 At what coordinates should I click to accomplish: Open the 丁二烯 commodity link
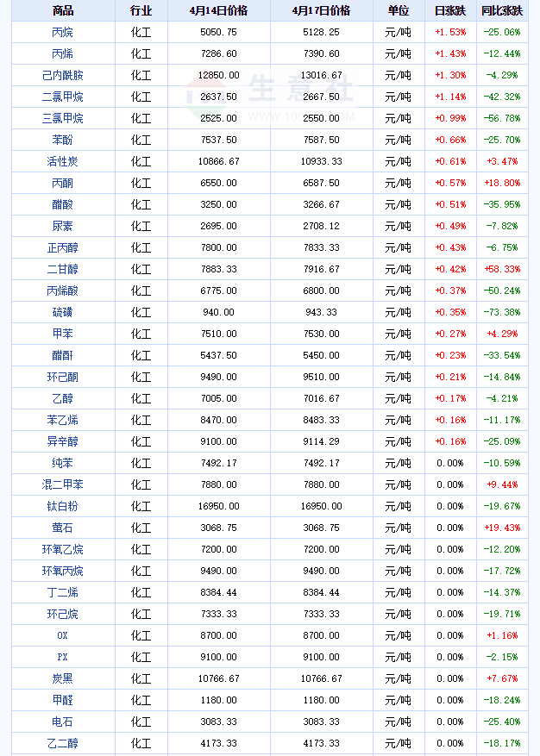coord(63,592)
